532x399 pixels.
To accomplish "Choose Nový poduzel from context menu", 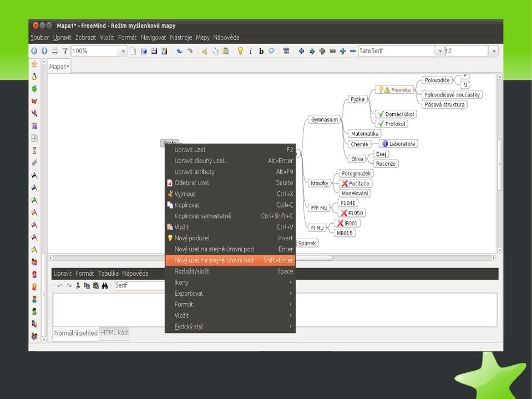I will point(230,238).
